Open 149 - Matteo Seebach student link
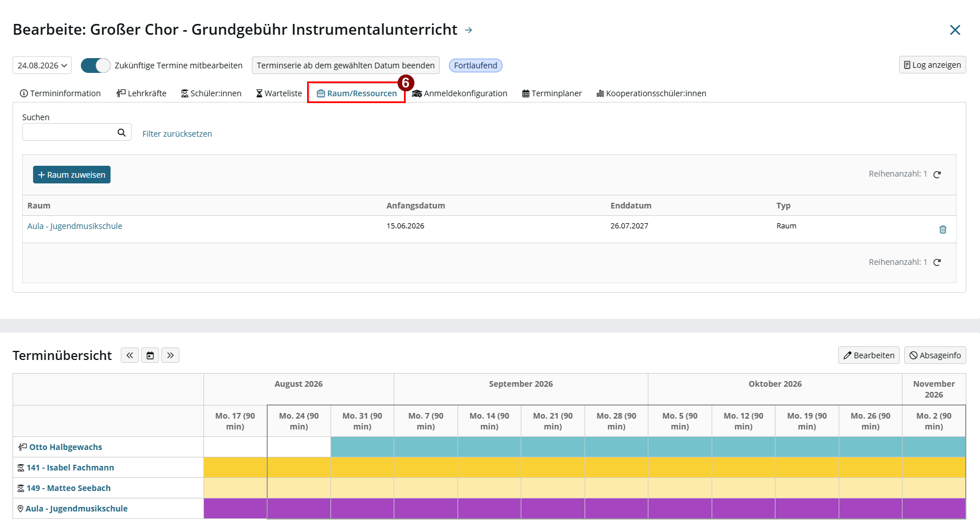Screen dimensions: 980x532 tap(68, 488)
